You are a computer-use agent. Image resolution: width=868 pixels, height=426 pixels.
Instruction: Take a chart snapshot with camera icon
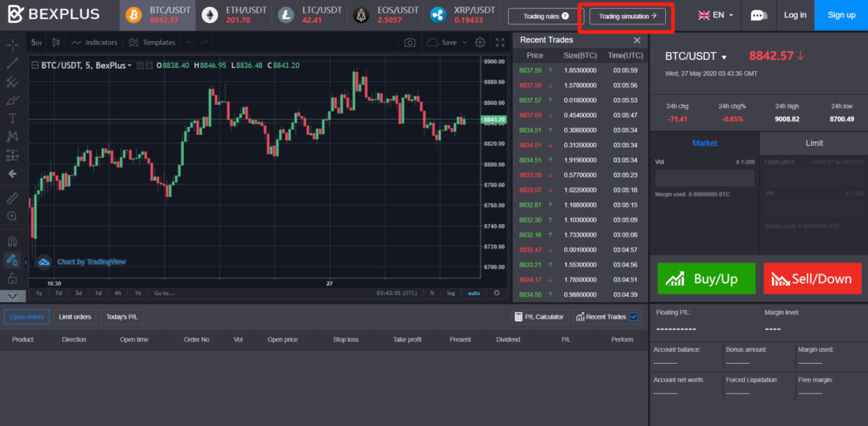click(x=410, y=42)
